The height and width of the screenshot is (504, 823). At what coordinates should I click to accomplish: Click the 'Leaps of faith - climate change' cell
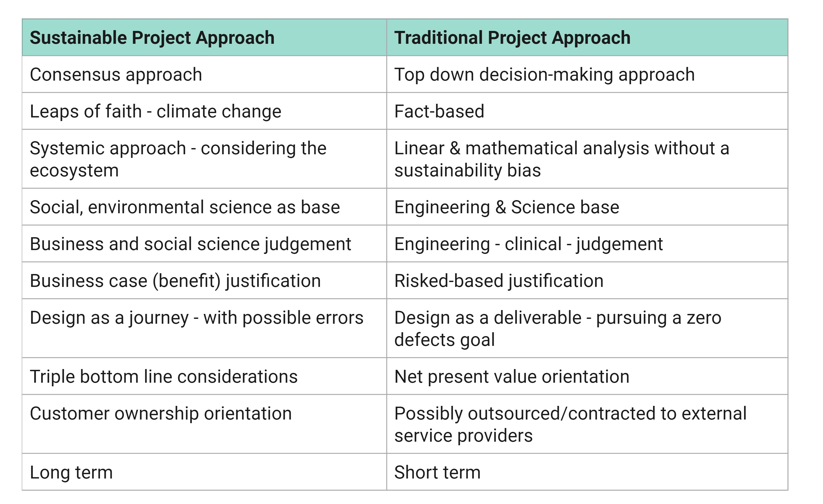(155, 111)
